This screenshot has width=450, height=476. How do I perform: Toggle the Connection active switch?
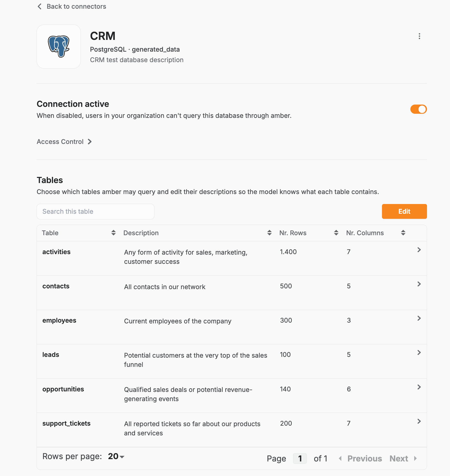coord(419,109)
